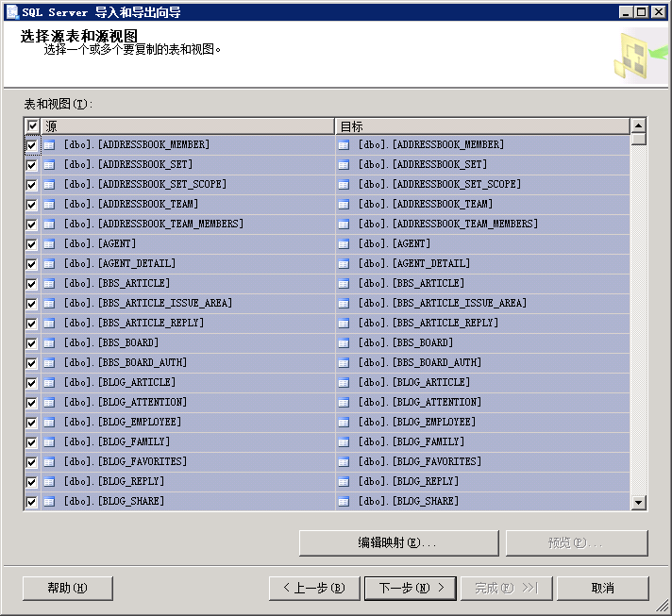Click table icon beside source ADDRESSBOOK_MEMBER
This screenshot has width=672, height=616.
coord(49,145)
